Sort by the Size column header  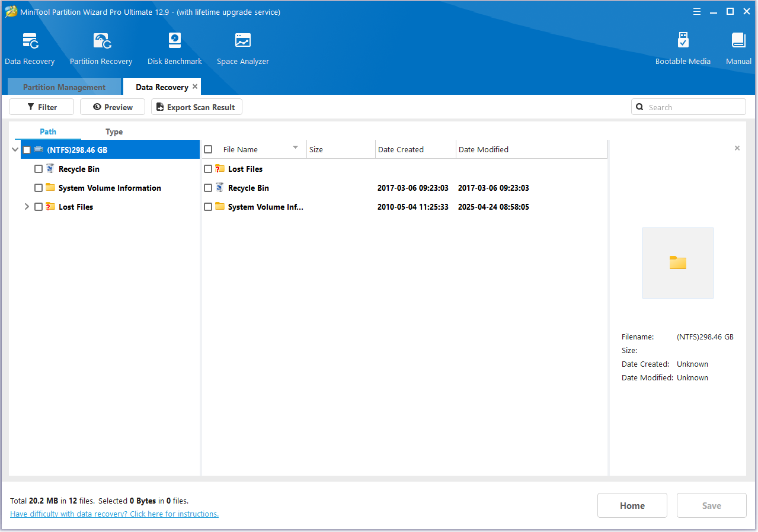pos(341,149)
